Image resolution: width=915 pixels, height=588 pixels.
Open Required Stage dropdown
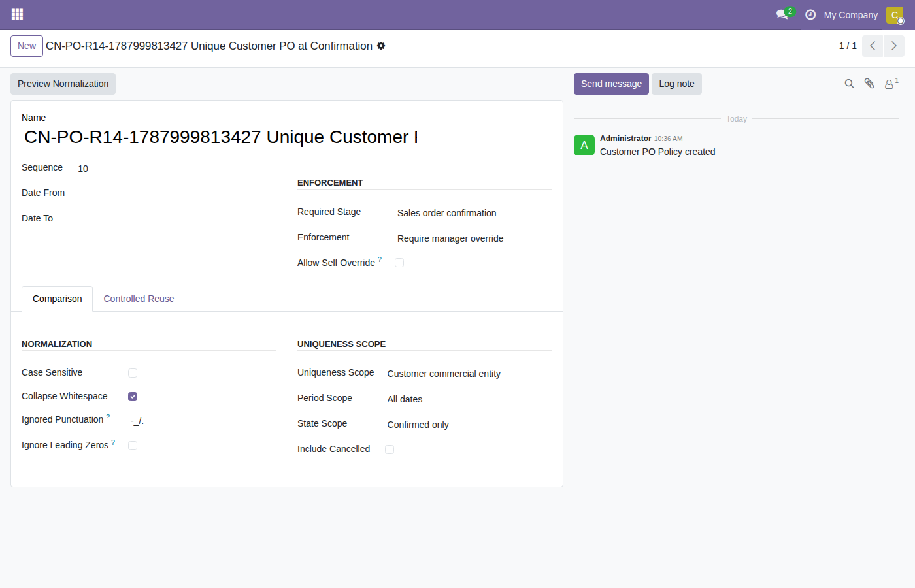click(x=474, y=213)
